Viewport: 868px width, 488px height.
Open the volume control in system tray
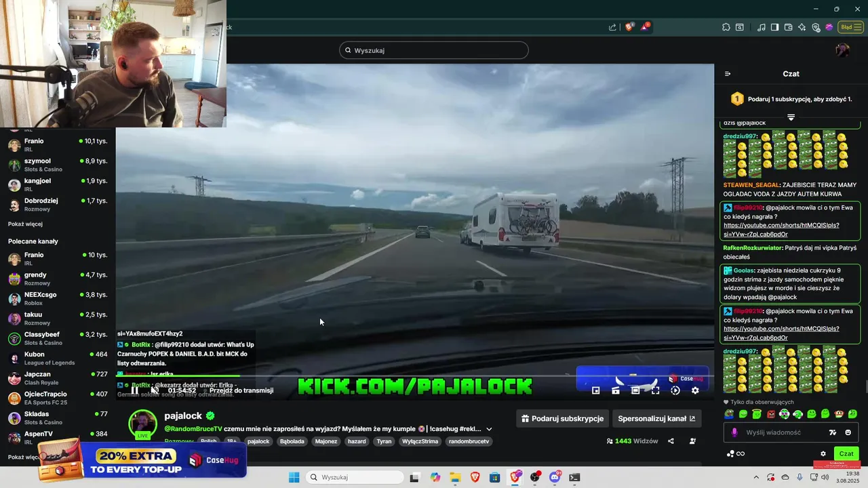[x=825, y=477]
